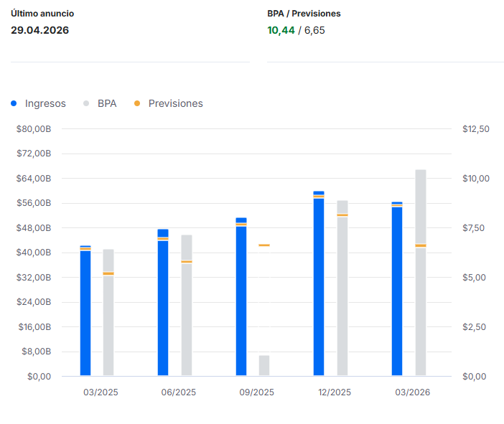
Task: Click the 06/2025 x-axis label
Action: coord(178,392)
